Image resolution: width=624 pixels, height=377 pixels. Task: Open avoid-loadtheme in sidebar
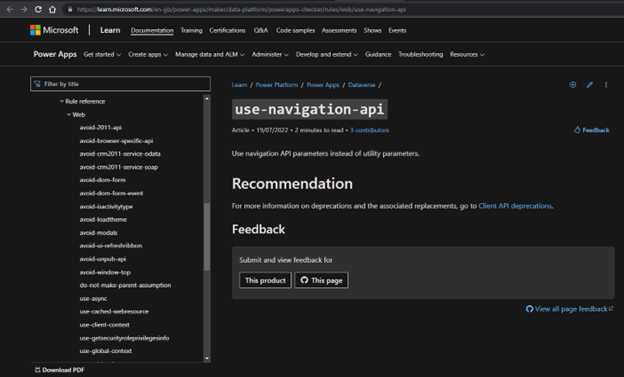(x=103, y=220)
